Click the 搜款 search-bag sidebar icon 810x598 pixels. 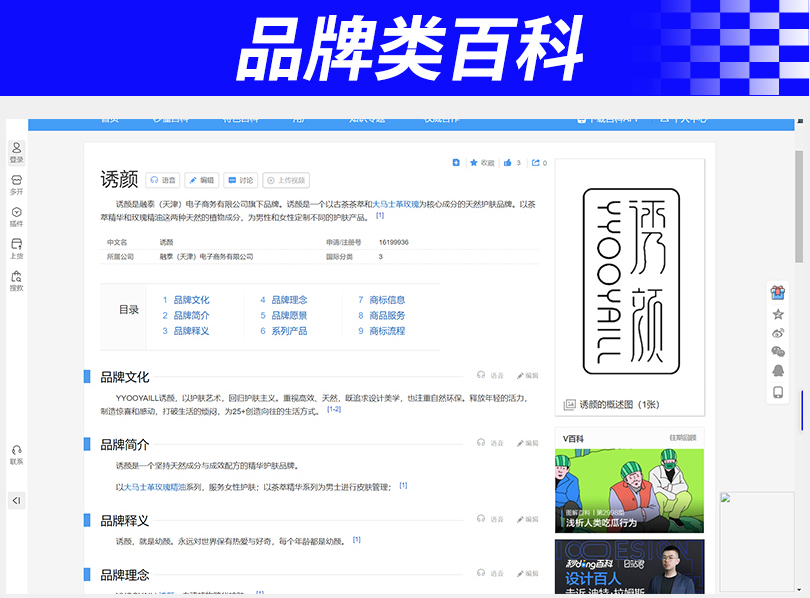point(17,280)
